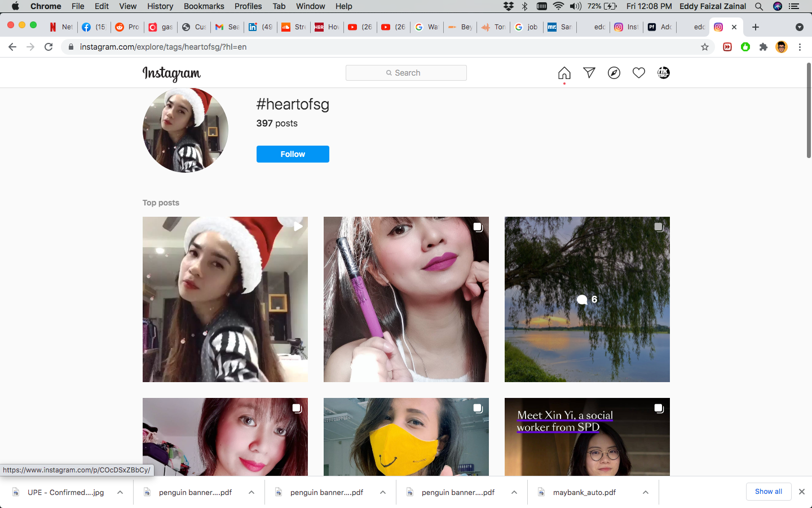Screen dimensions: 812x508
Task: Open the File menu
Action: click(78, 6)
